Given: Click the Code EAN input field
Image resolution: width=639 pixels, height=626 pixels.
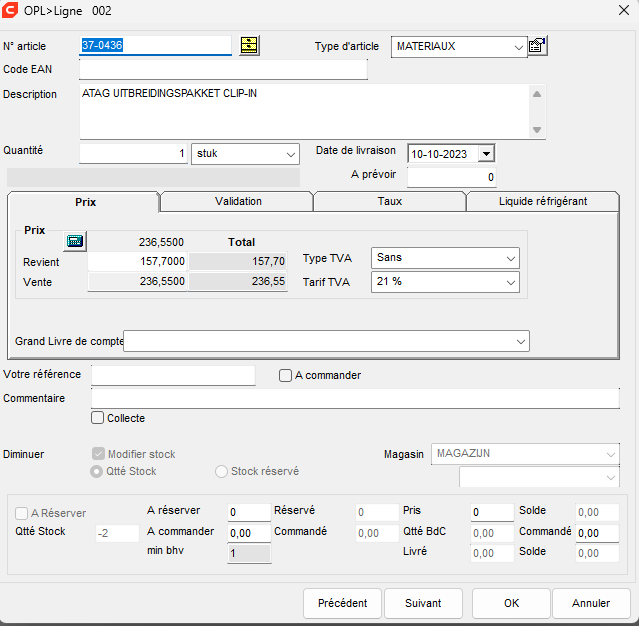Looking at the screenshot, I should coord(223,69).
